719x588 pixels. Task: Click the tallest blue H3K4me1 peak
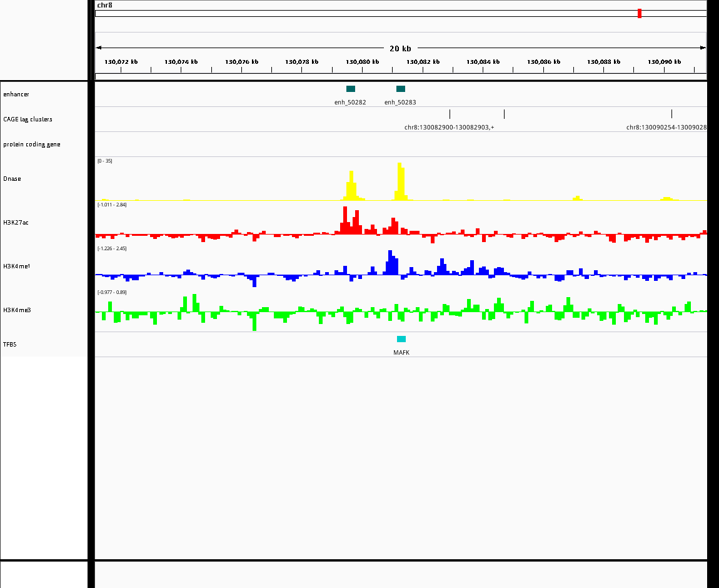(x=390, y=262)
